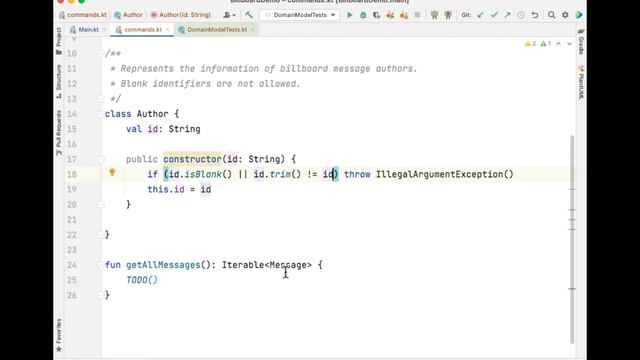
Task: Collapse the doc comment at line 10
Action: pyautogui.click(x=100, y=53)
